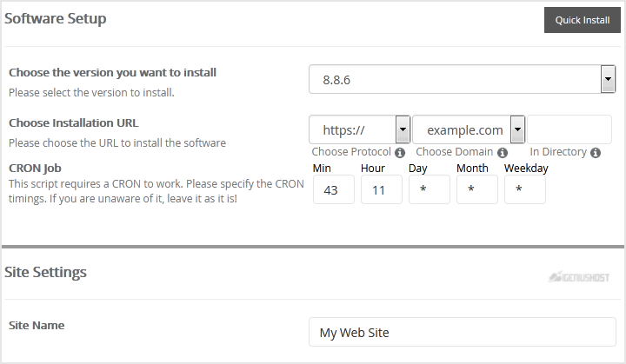Open the example.com domain dropdown
Screen dimensions: 626x364
point(469,130)
